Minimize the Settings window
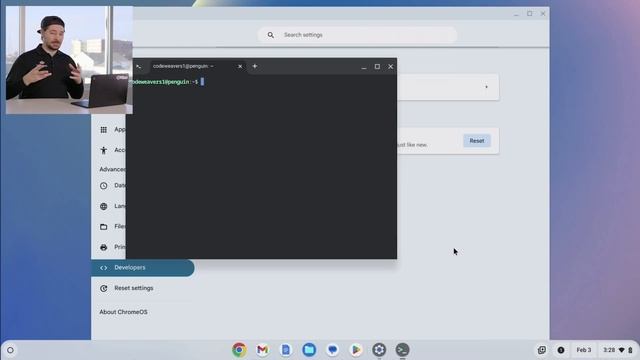This screenshot has width=640, height=360. (516, 14)
